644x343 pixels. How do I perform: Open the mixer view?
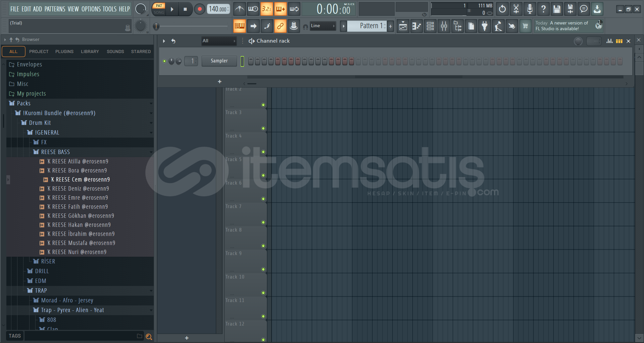click(x=444, y=26)
